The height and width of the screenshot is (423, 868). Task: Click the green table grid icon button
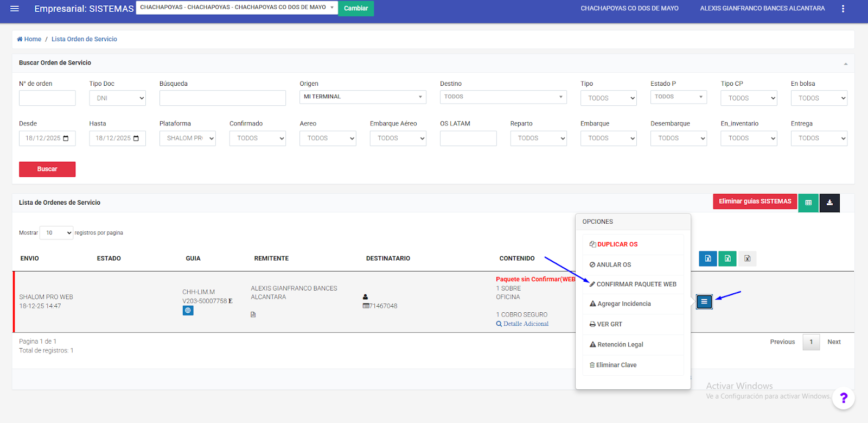click(x=808, y=203)
